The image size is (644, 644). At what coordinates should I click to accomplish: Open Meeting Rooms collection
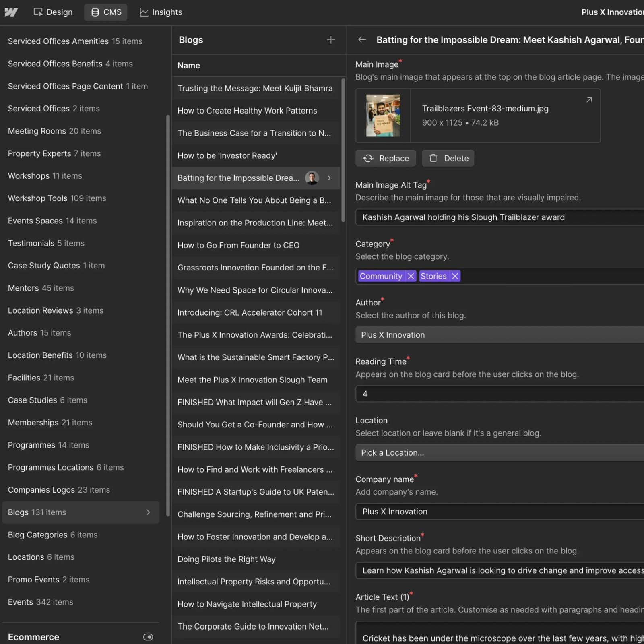point(54,131)
